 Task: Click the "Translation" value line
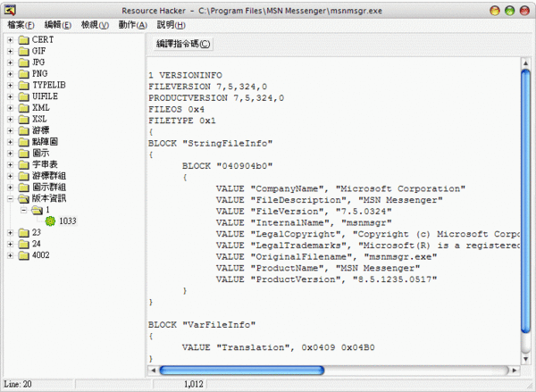point(278,347)
